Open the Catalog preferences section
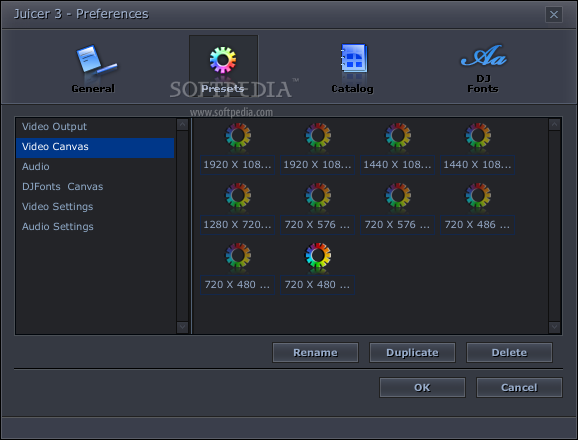This screenshot has height=440, width=578. (x=352, y=69)
